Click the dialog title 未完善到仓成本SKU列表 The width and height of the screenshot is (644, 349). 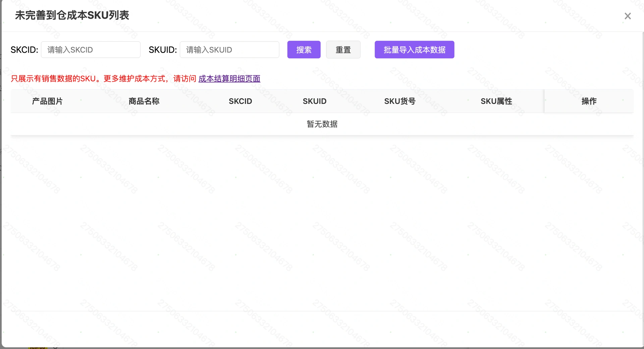72,15
